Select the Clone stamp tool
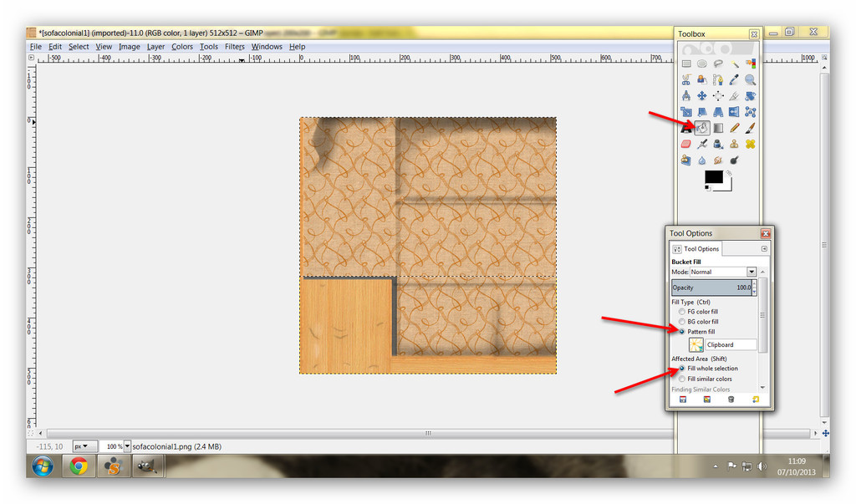 pyautogui.click(x=734, y=144)
